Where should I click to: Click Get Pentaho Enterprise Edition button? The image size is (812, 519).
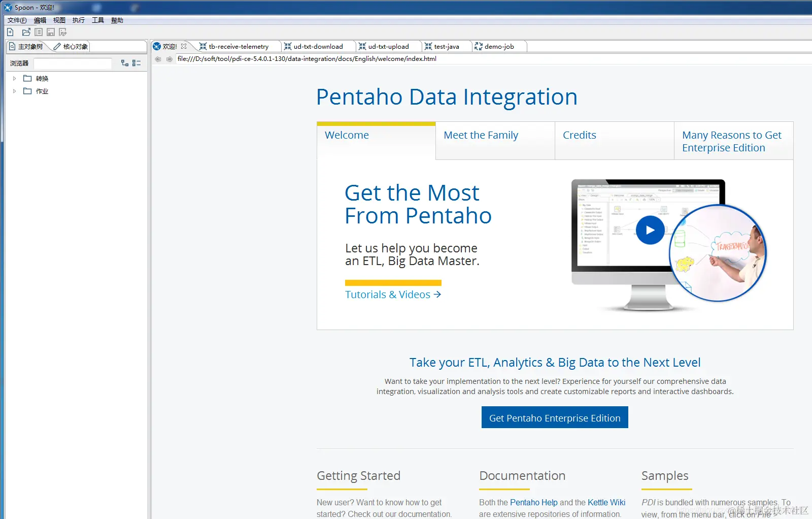555,417
